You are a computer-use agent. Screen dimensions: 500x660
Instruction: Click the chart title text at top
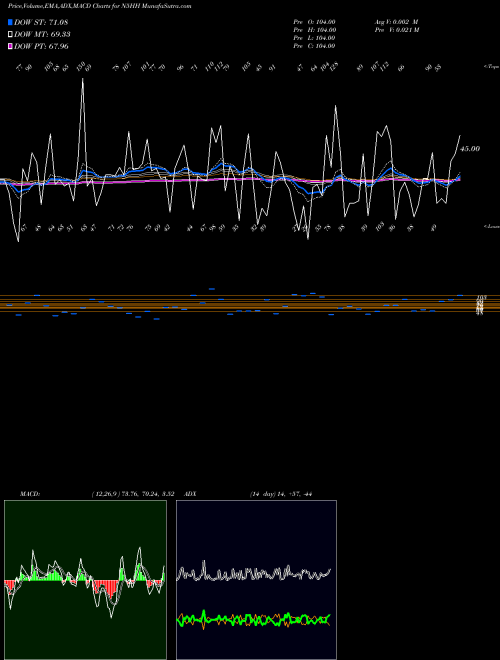(99, 6)
